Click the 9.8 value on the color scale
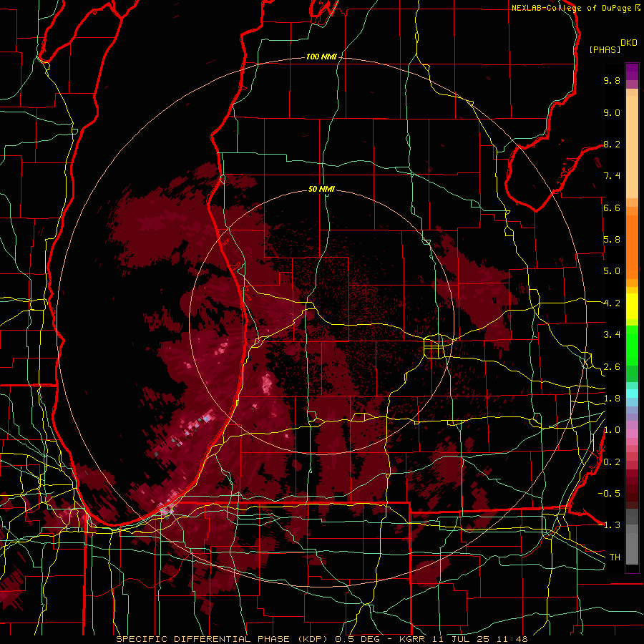The image size is (644, 644). [612, 80]
